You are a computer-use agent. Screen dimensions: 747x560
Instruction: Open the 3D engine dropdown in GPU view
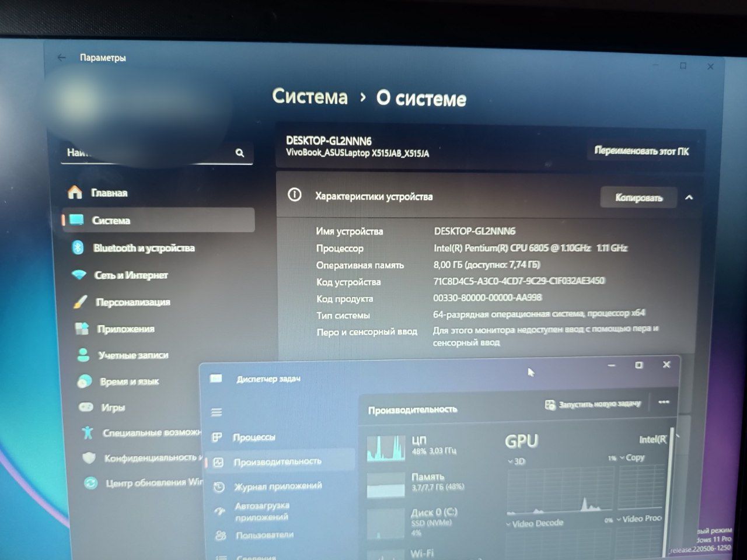coord(516,461)
